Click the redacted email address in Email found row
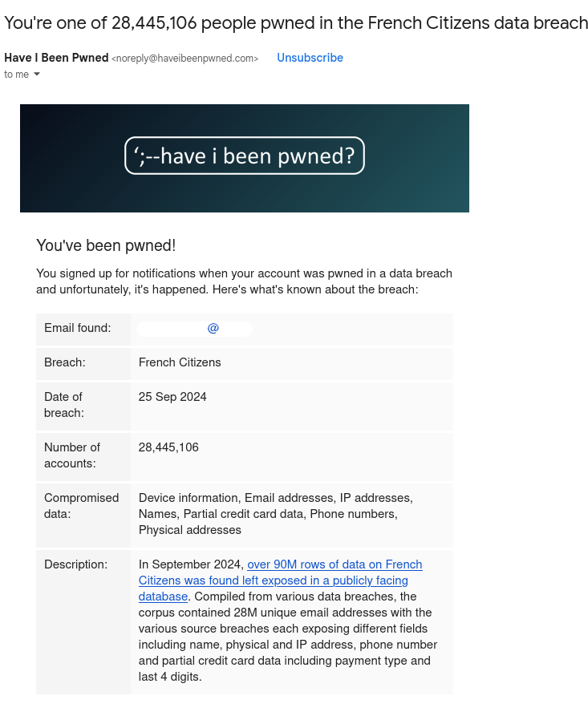588x720 pixels. (195, 329)
